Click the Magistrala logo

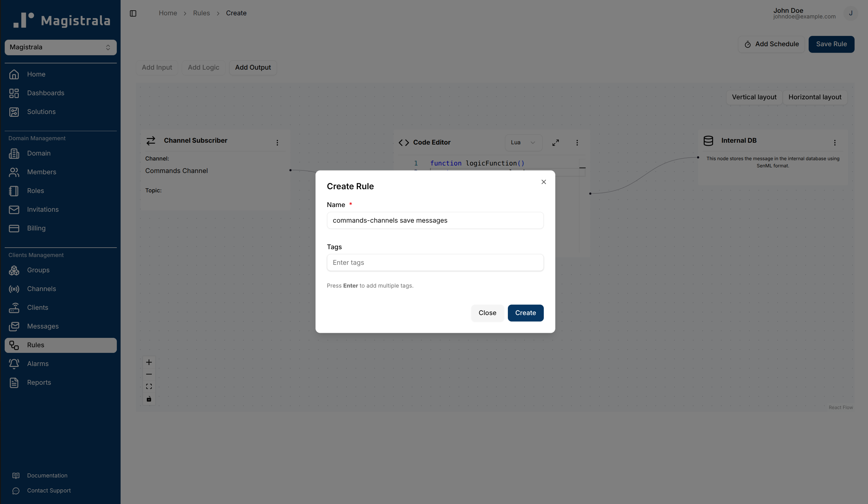[x=62, y=20]
